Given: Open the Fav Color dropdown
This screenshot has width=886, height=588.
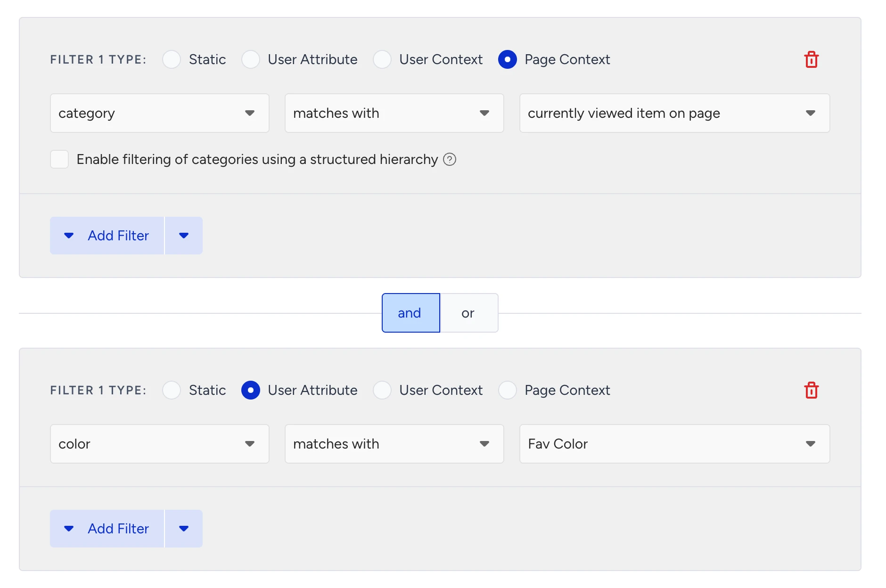Looking at the screenshot, I should [675, 444].
